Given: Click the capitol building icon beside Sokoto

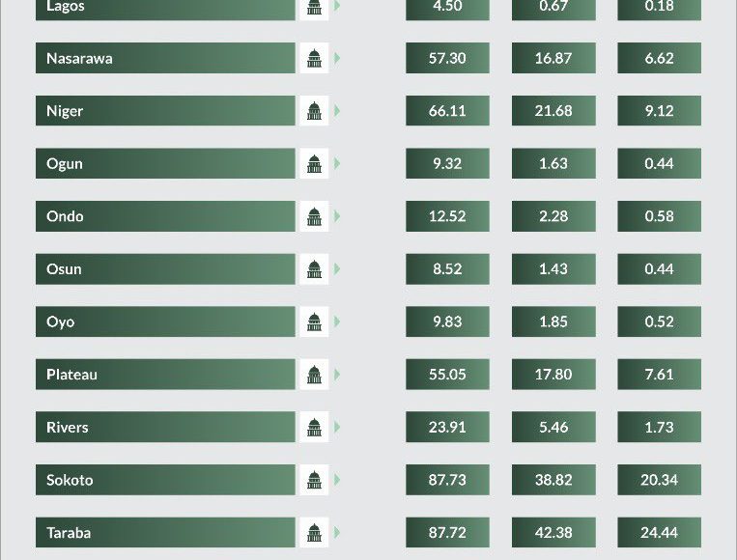Looking at the screenshot, I should [x=314, y=480].
